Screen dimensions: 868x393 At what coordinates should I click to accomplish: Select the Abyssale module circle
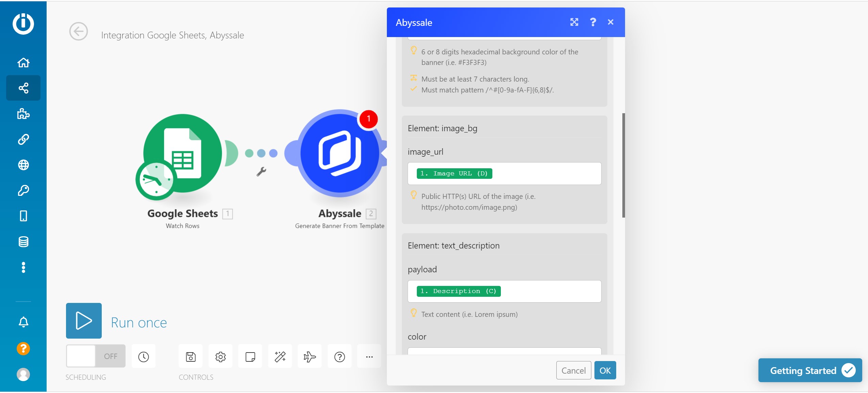tap(340, 153)
